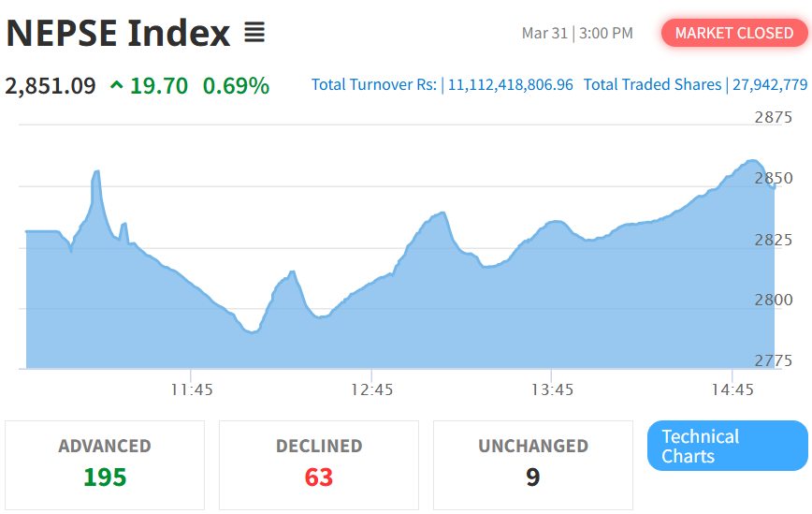Open Technical Charts
This screenshot has width=812, height=514.
[727, 446]
